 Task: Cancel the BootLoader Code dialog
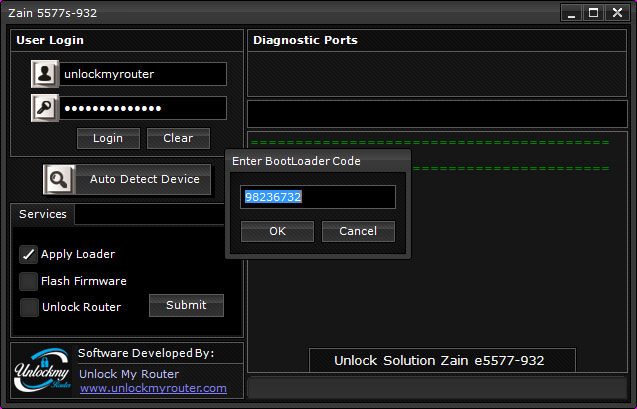[x=358, y=231]
